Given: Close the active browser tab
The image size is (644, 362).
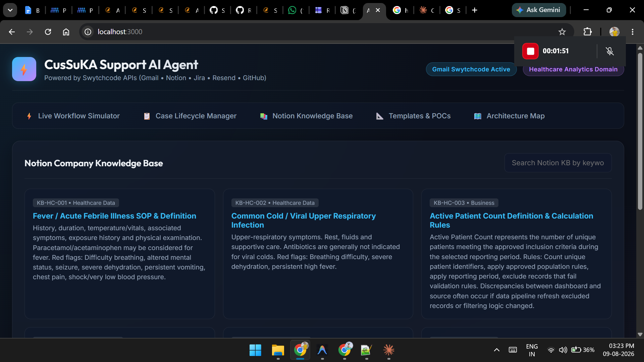Looking at the screenshot, I should (378, 10).
